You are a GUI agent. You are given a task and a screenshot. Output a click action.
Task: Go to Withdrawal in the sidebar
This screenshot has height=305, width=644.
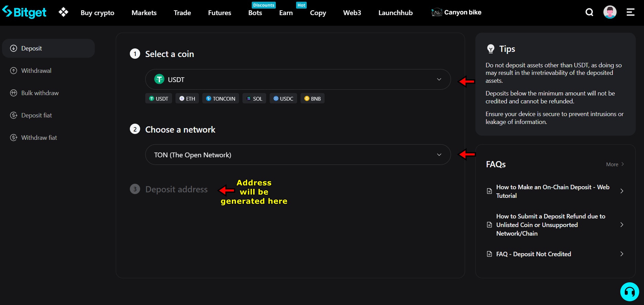[x=48, y=71]
